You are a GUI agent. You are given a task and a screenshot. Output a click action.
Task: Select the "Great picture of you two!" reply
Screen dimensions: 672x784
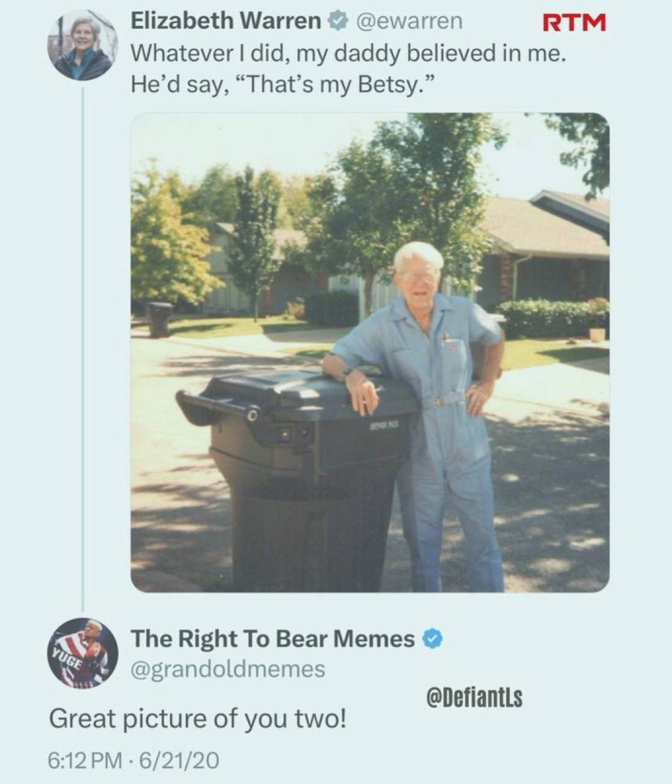point(197,719)
